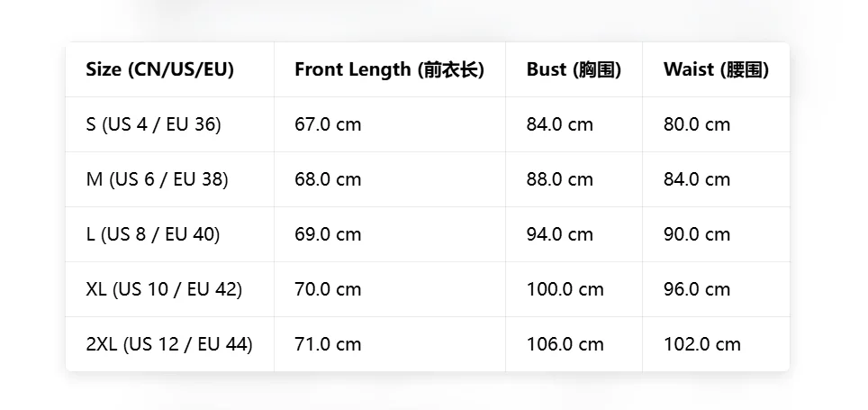Click the 94.0 cm bust cell
The height and width of the screenshot is (410, 868).
[574, 234]
